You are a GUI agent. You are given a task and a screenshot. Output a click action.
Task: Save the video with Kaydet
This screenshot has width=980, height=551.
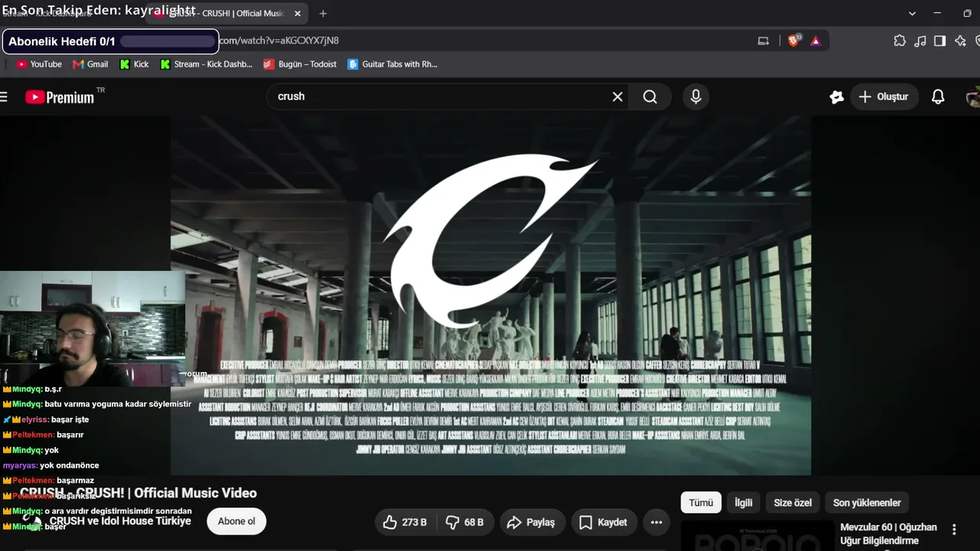[604, 522]
